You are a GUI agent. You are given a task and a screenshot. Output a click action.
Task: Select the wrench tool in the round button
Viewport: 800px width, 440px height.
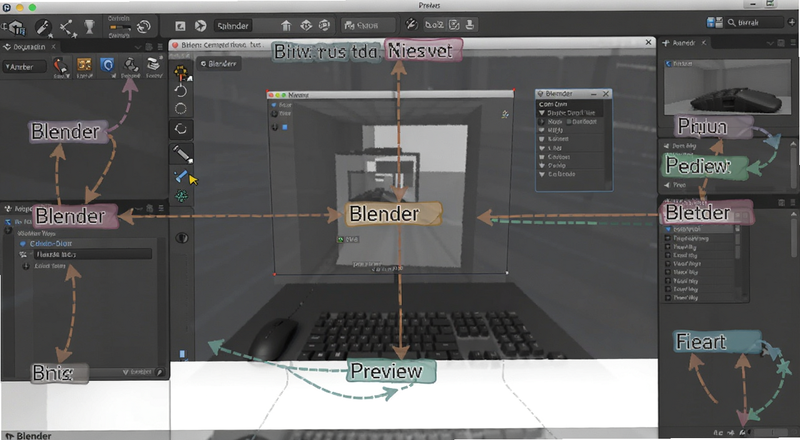43,27
